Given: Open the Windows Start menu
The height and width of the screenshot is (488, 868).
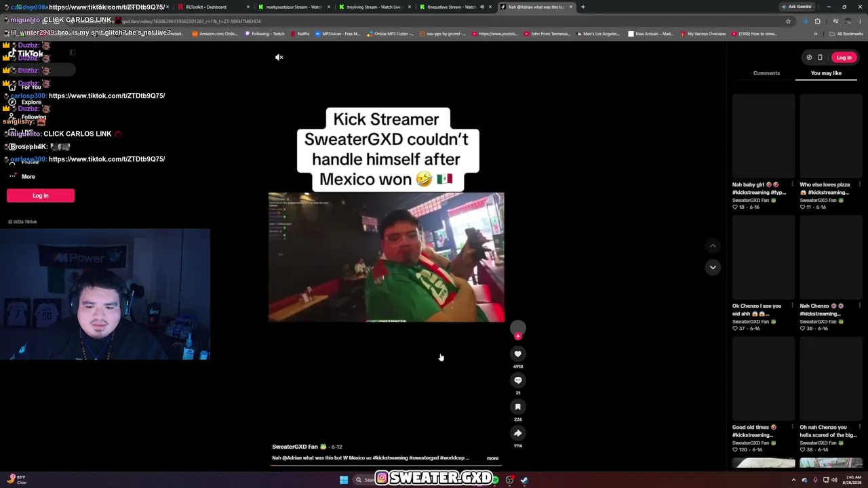Looking at the screenshot, I should tap(344, 480).
